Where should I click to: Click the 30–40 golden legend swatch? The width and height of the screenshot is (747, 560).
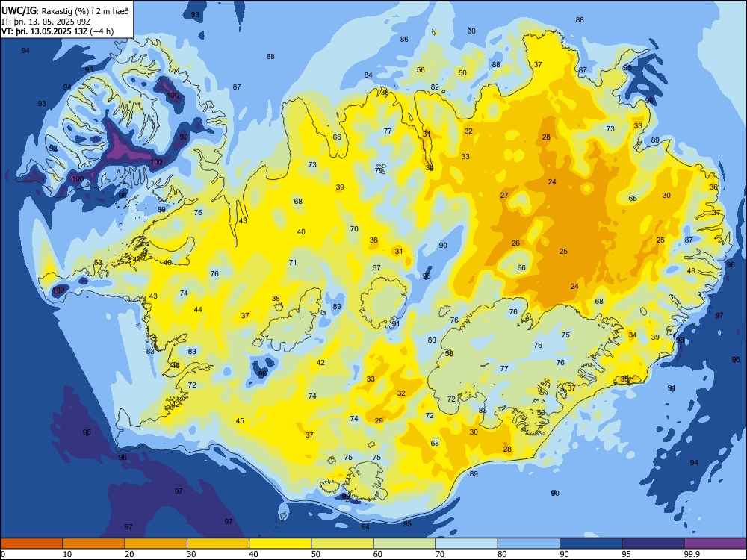coord(218,544)
